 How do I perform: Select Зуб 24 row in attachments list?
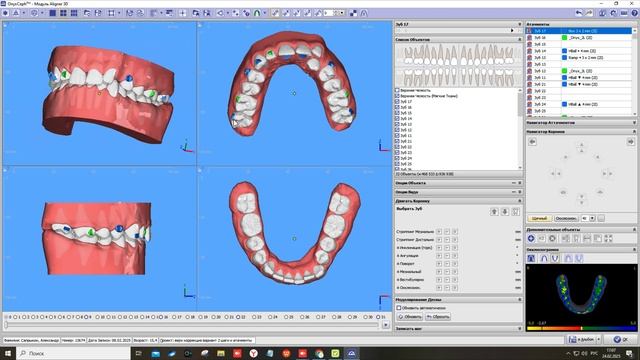[x=579, y=104]
